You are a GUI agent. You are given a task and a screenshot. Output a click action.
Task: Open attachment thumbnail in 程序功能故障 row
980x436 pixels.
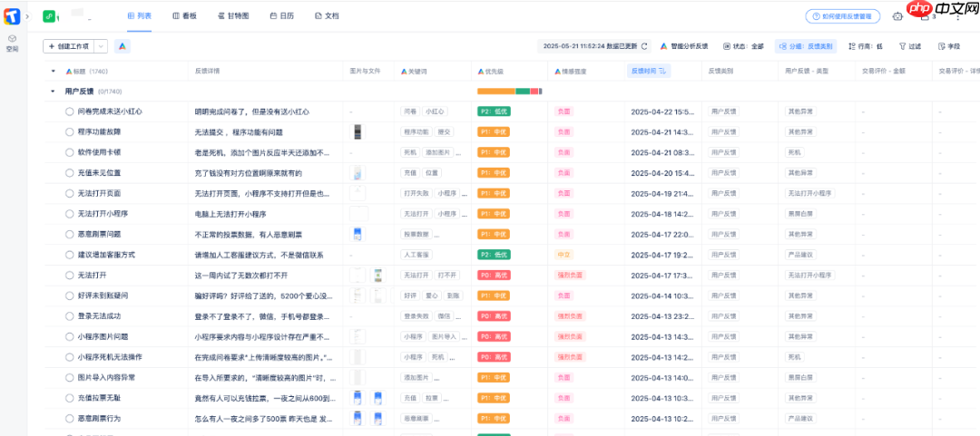pos(358,131)
